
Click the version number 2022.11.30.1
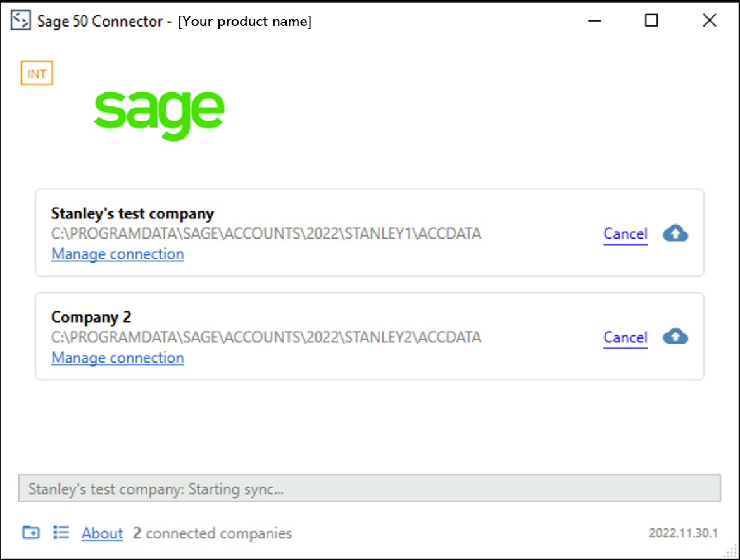click(x=683, y=533)
